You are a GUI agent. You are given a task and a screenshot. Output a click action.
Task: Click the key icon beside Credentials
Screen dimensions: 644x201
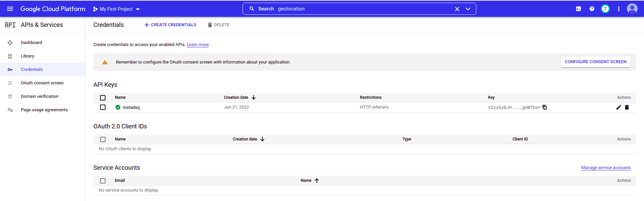(x=10, y=70)
